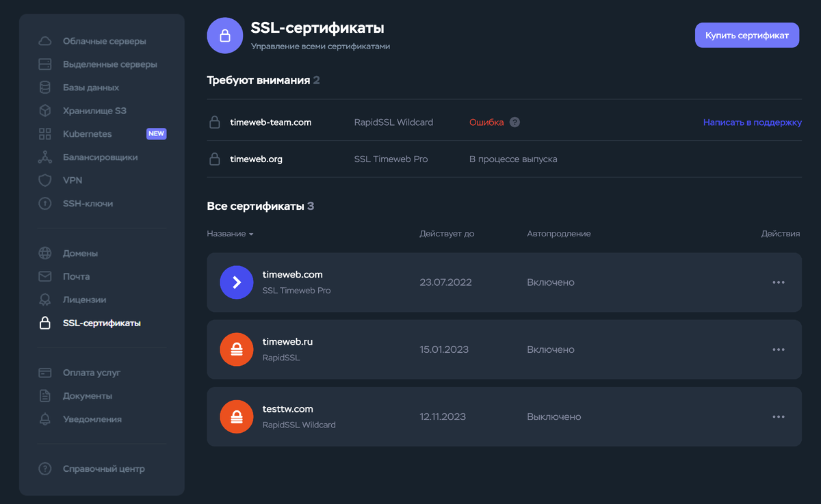Open actions menu for testtw.com certificate

tap(779, 416)
